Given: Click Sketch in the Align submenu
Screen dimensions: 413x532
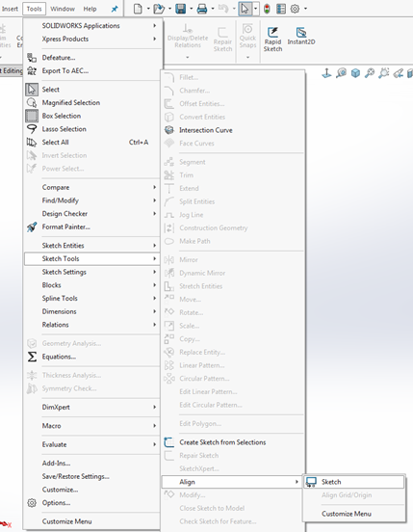Looking at the screenshot, I should pyautogui.click(x=354, y=482).
